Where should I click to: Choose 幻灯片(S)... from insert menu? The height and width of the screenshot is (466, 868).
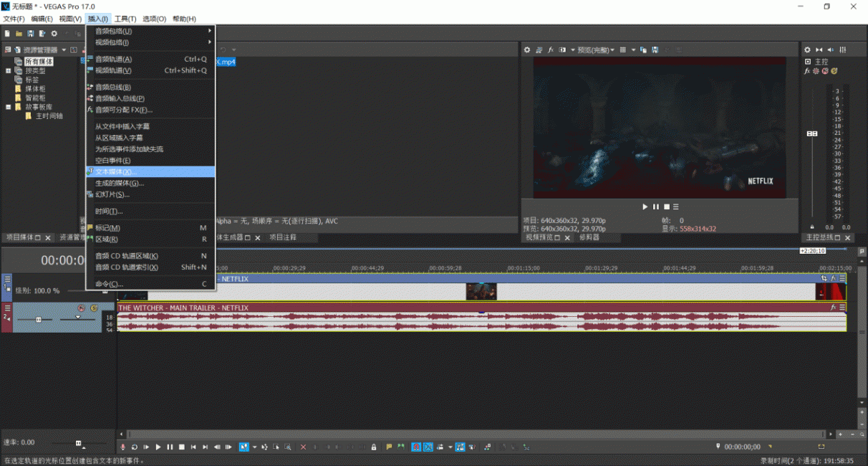click(150, 194)
